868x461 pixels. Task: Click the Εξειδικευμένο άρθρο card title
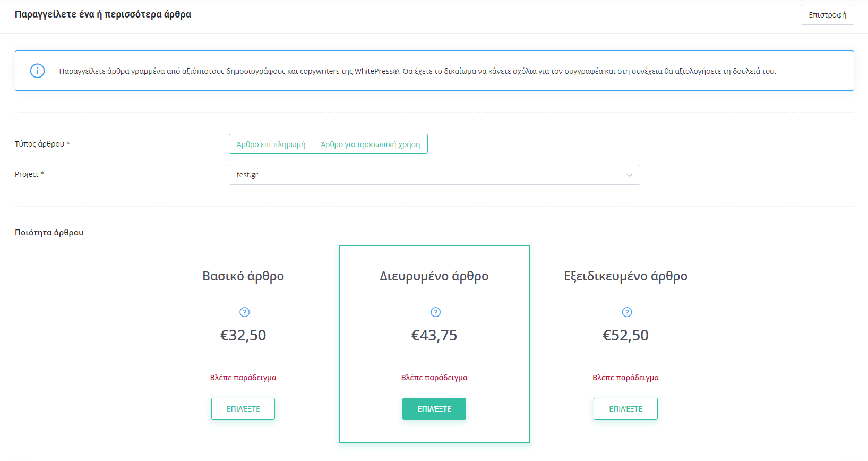(625, 276)
